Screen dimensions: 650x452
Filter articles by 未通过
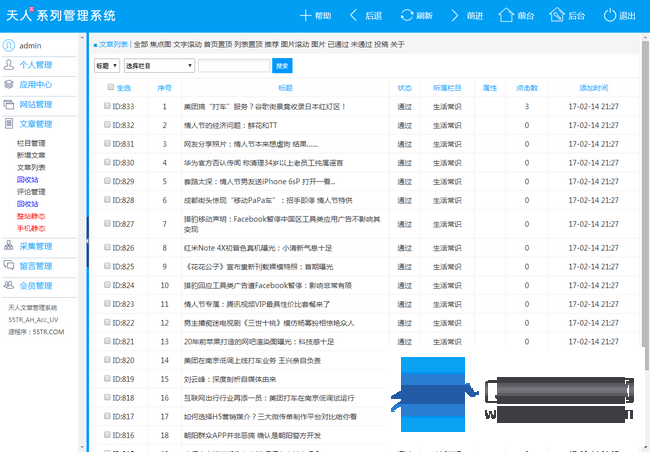[361, 44]
